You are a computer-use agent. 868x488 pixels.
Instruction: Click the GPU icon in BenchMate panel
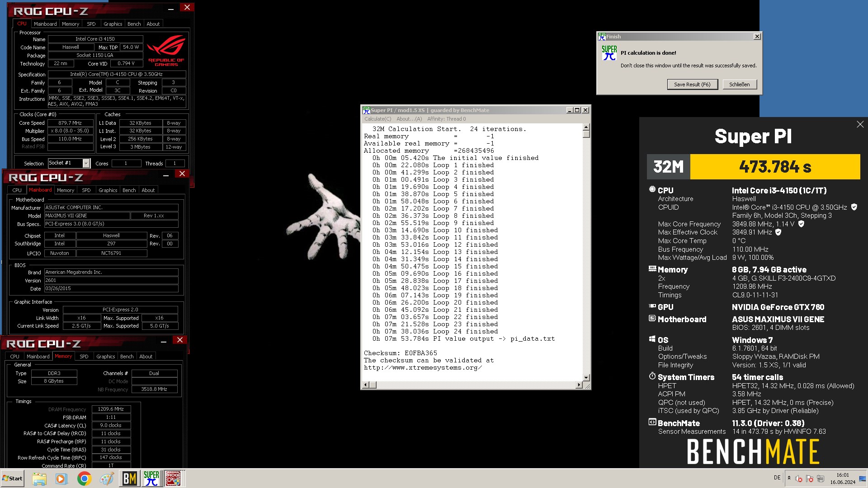pos(652,306)
